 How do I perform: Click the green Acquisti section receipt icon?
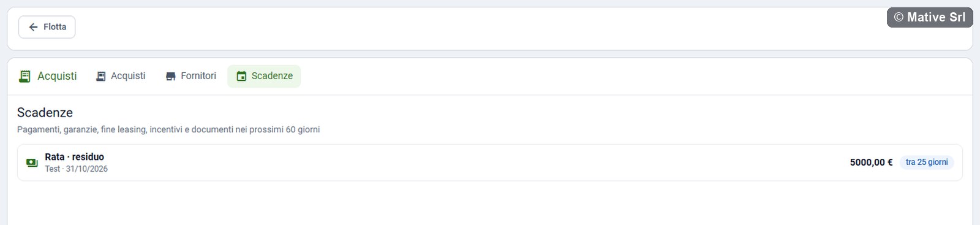pos(24,76)
